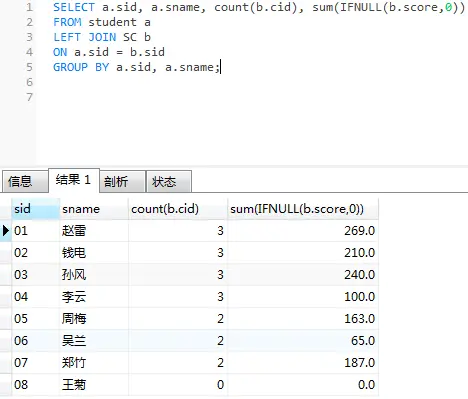Click the score sum 187.0
Image resolution: width=468 pixels, height=399 pixels.
(x=303, y=363)
